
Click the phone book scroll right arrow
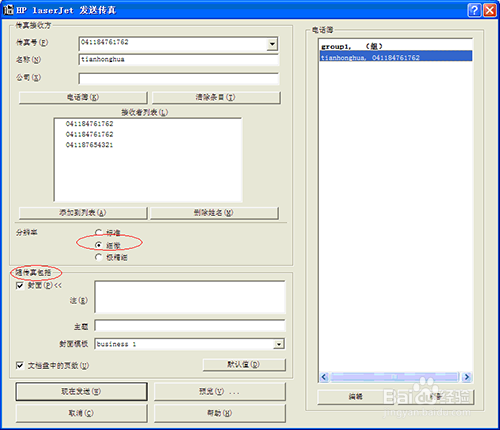coord(467,377)
